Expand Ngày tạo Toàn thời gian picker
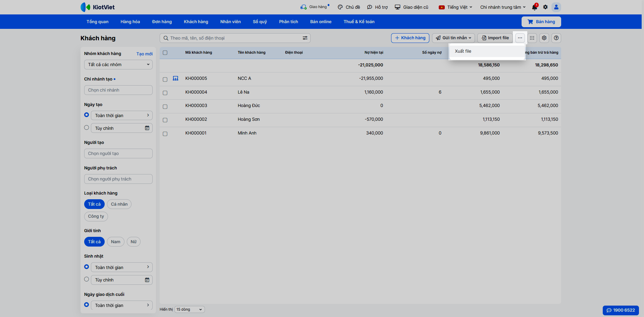This screenshot has width=644, height=317. 122,115
